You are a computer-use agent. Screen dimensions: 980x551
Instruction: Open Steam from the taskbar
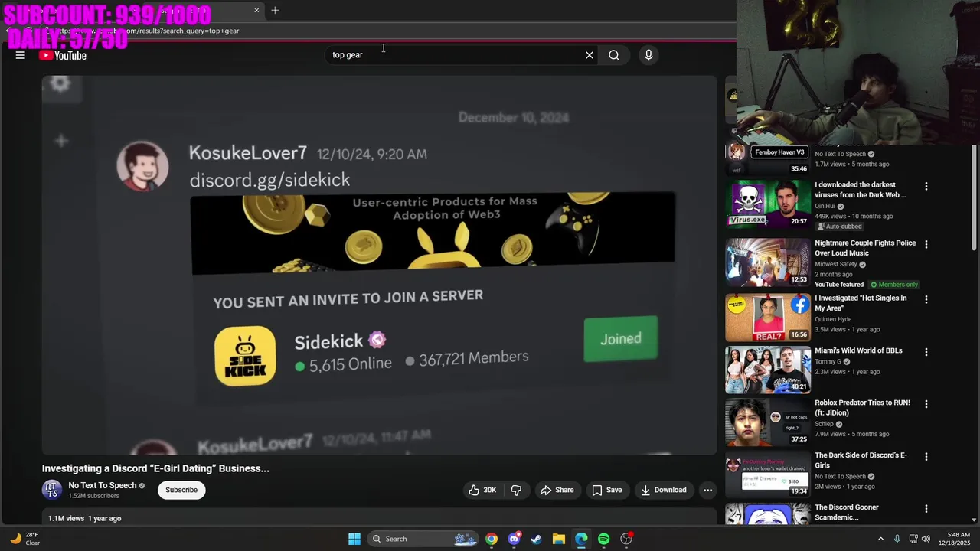(536, 539)
